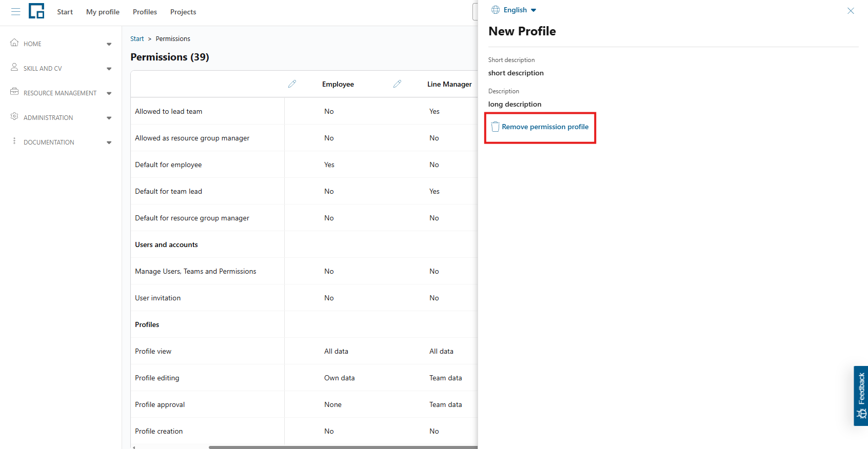Click the Documentation dots icon
Image resolution: width=868 pixels, height=449 pixels.
[x=14, y=141]
